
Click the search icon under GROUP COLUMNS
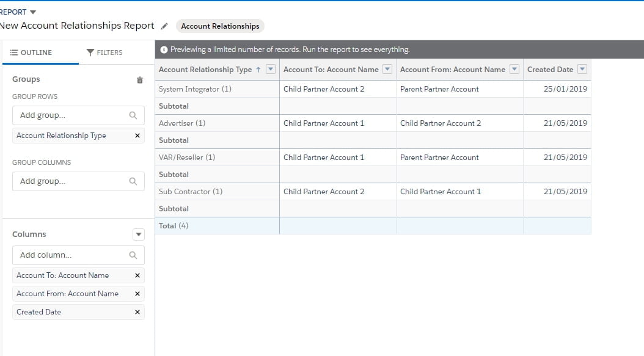[x=135, y=181]
